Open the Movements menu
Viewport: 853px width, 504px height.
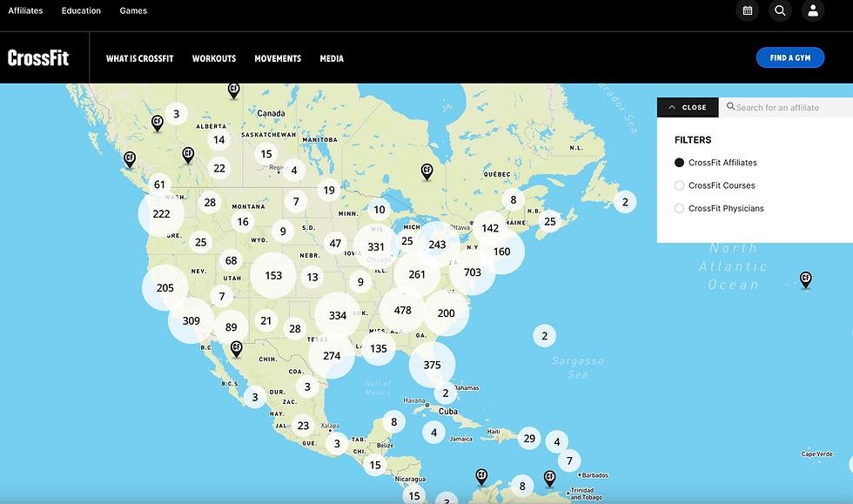278,58
